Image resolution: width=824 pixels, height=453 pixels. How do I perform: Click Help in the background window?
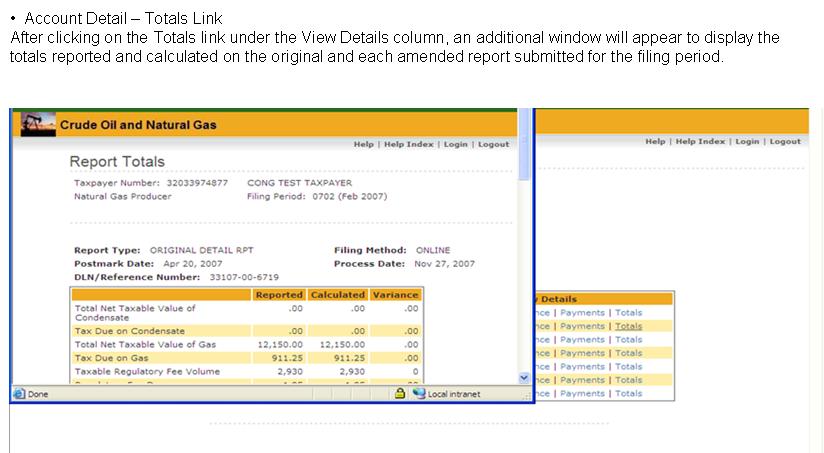click(x=655, y=142)
